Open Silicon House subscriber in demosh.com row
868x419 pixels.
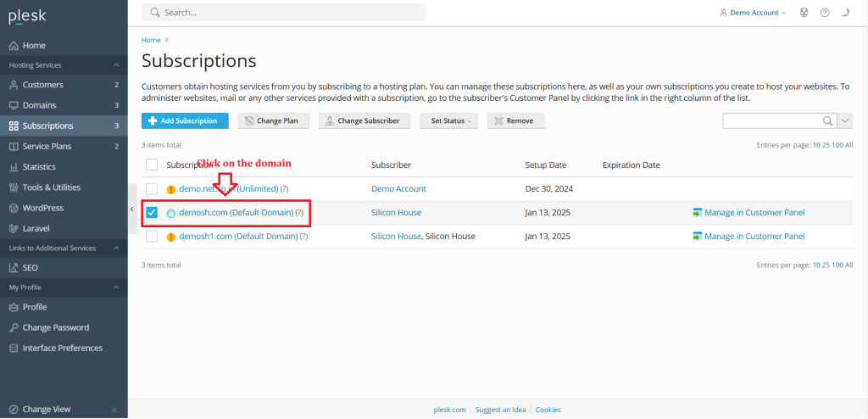tap(397, 212)
